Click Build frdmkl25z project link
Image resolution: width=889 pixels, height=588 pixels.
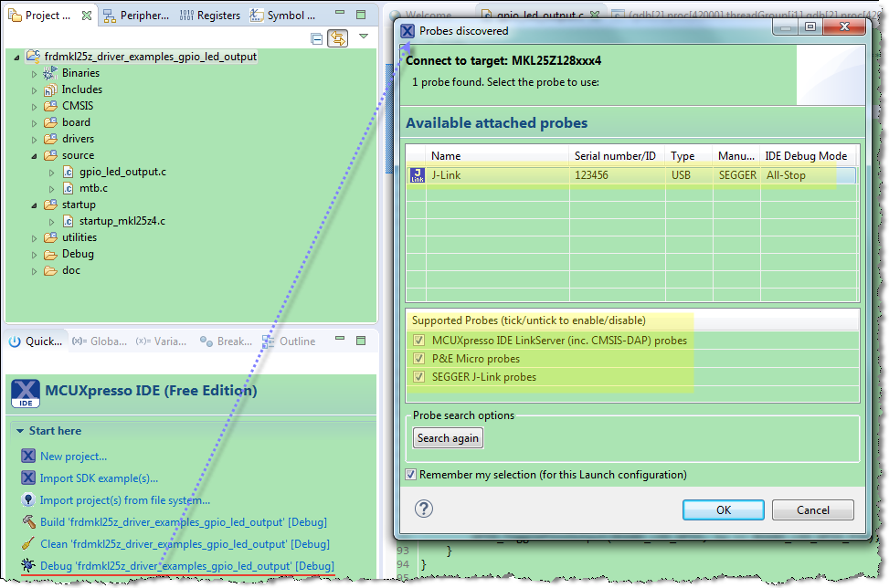[183, 521]
